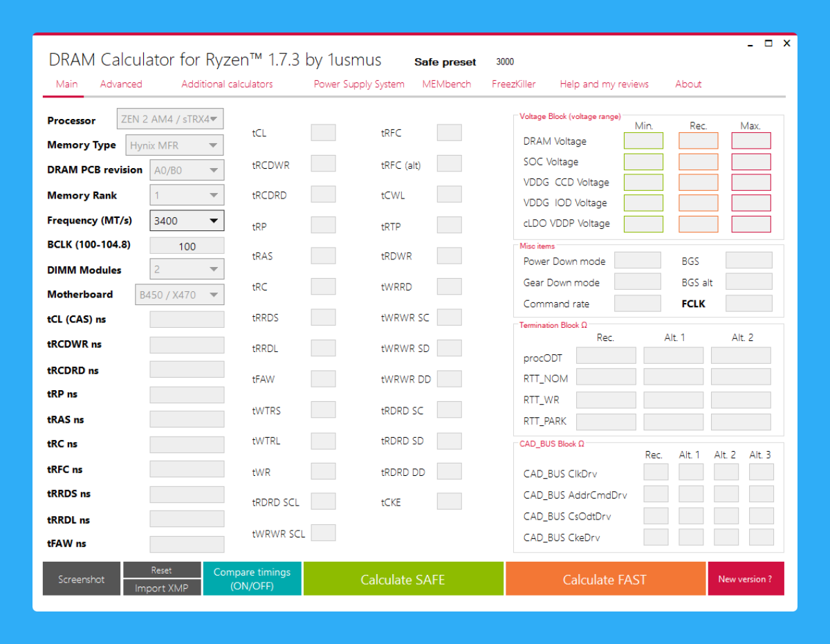Check for New version button

pos(746,579)
